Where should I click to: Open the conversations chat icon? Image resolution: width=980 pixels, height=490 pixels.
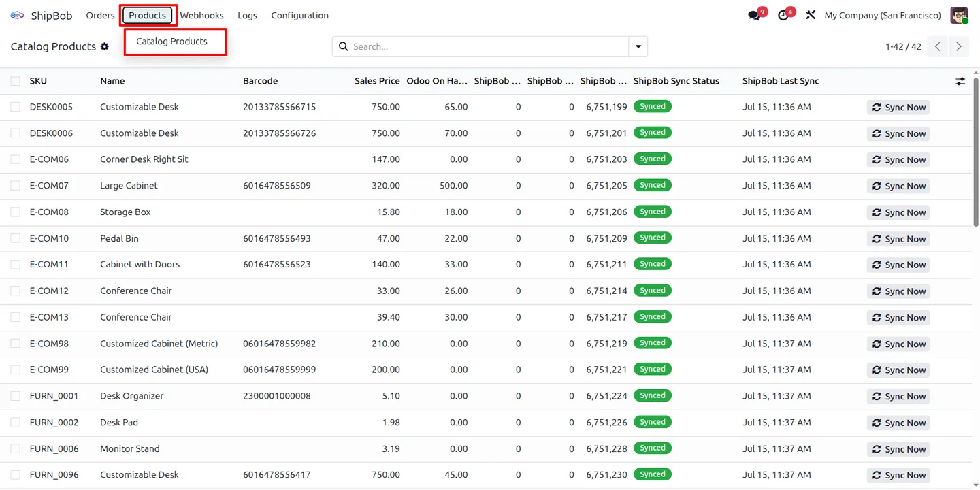(x=754, y=15)
